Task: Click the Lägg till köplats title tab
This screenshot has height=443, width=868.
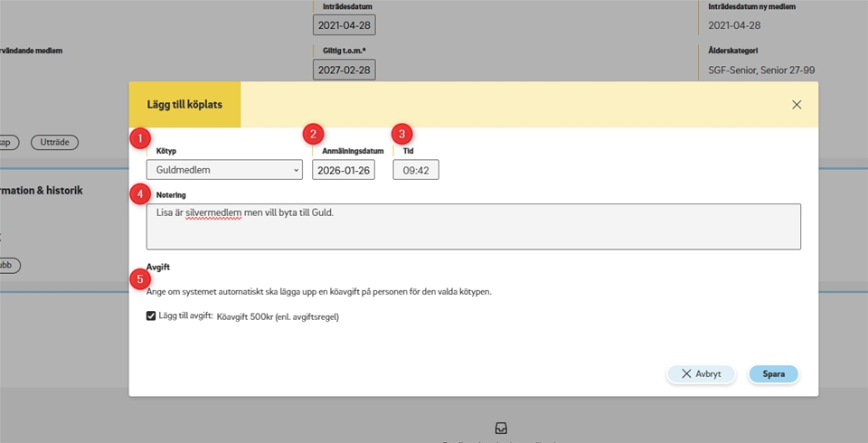Action: click(184, 105)
